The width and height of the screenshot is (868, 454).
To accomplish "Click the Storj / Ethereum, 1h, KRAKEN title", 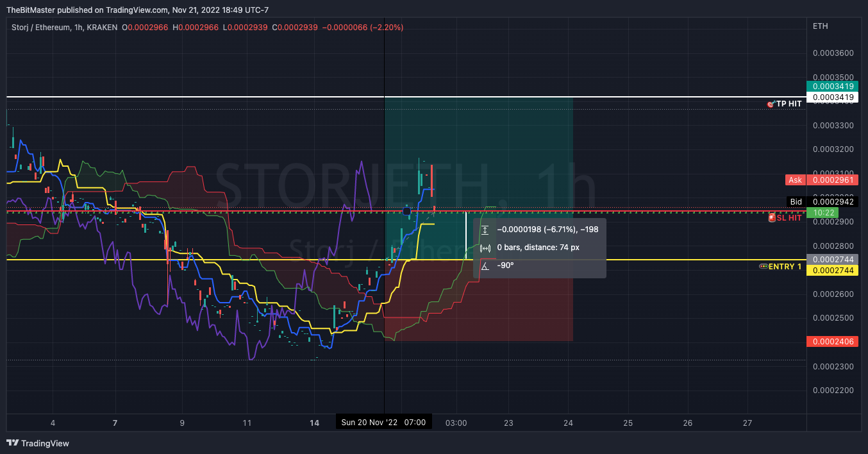I will tap(65, 27).
